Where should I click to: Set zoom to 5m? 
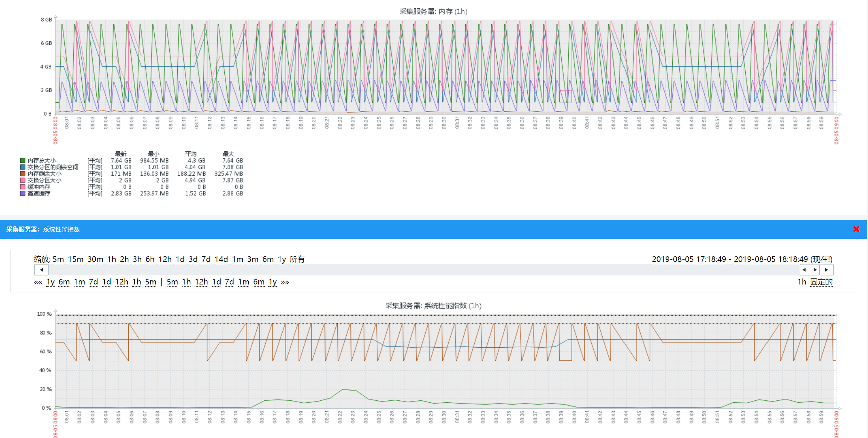pos(58,259)
